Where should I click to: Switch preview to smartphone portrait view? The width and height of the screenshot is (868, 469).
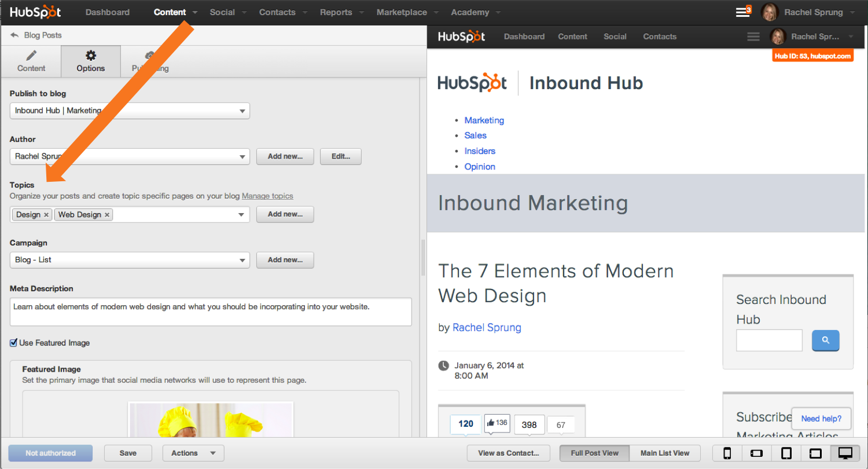(x=727, y=453)
